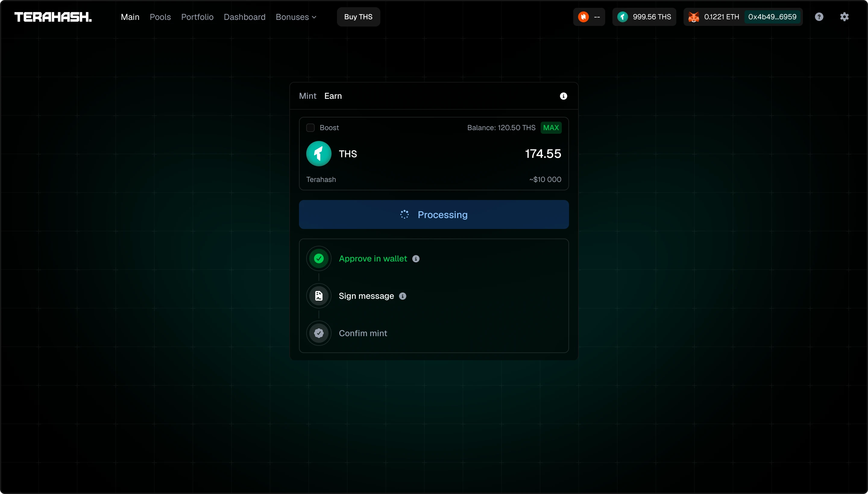
Task: Click the ~$10 000 value text
Action: click(545, 180)
